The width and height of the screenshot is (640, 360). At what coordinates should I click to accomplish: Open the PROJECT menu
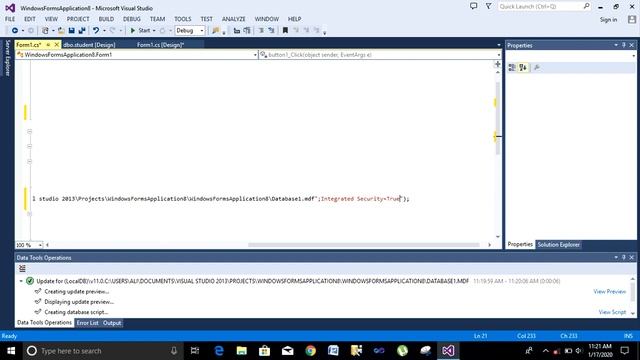(78, 19)
